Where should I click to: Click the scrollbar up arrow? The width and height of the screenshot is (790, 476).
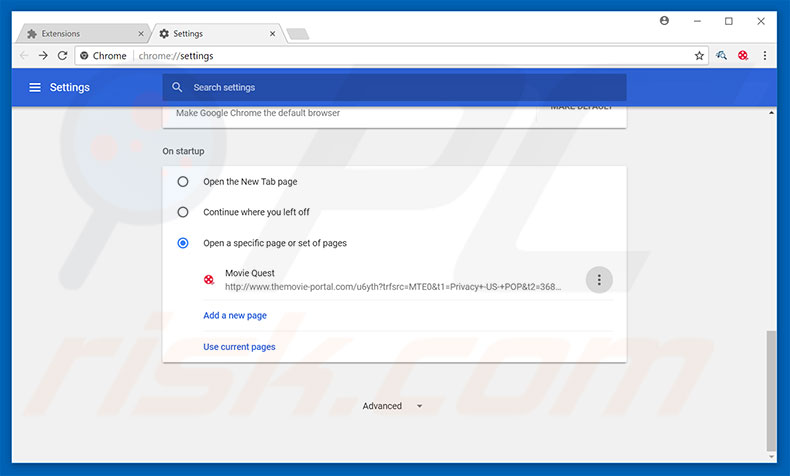pos(771,113)
